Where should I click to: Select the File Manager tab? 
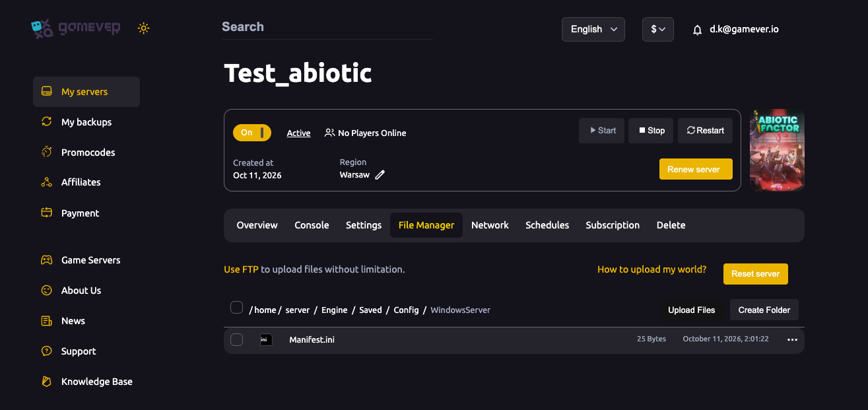coord(426,225)
